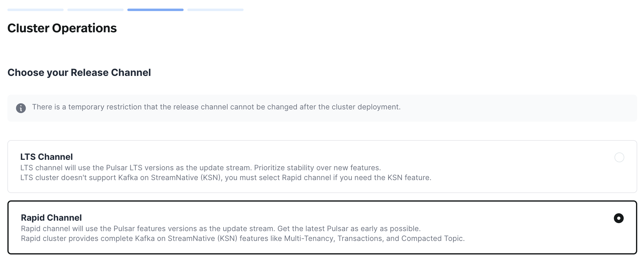Click the second progress step indicator

[95, 10]
